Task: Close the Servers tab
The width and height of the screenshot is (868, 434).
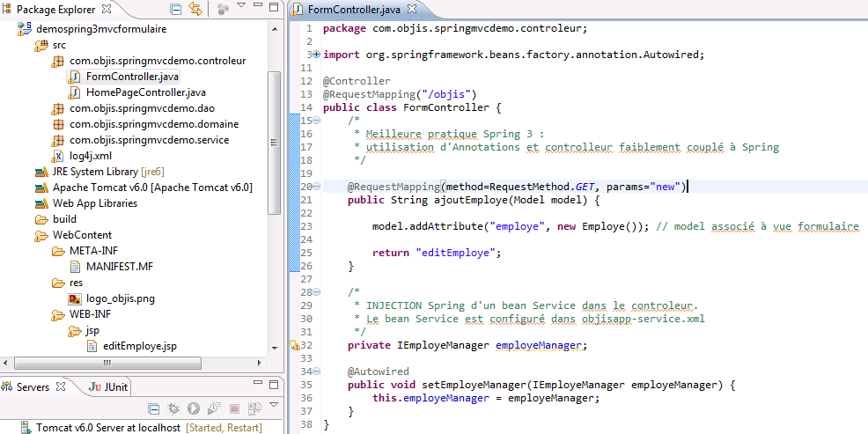Action: coord(62,386)
